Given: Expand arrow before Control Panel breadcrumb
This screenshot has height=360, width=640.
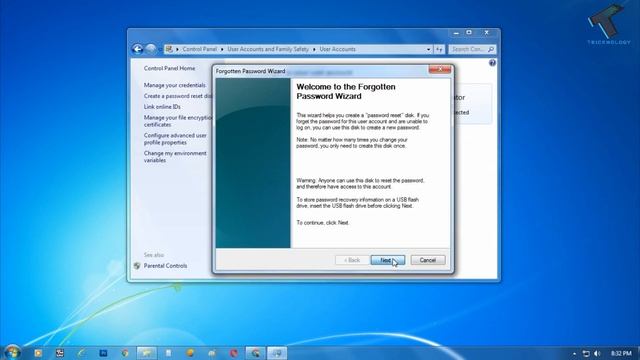Looking at the screenshot, I should (177, 49).
